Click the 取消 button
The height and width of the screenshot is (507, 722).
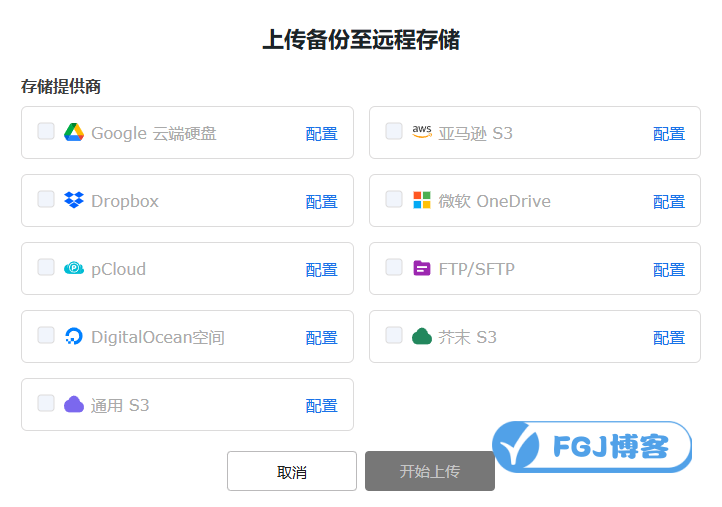point(292,471)
